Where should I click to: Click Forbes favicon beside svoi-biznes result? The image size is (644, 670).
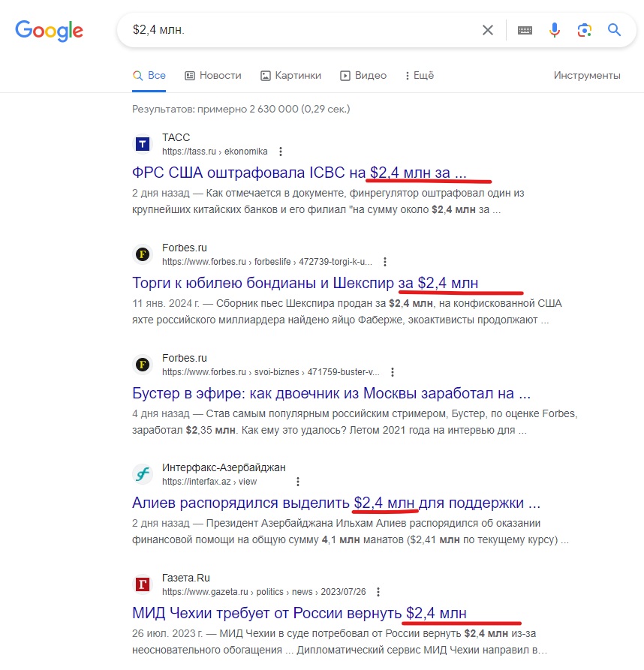pos(143,365)
